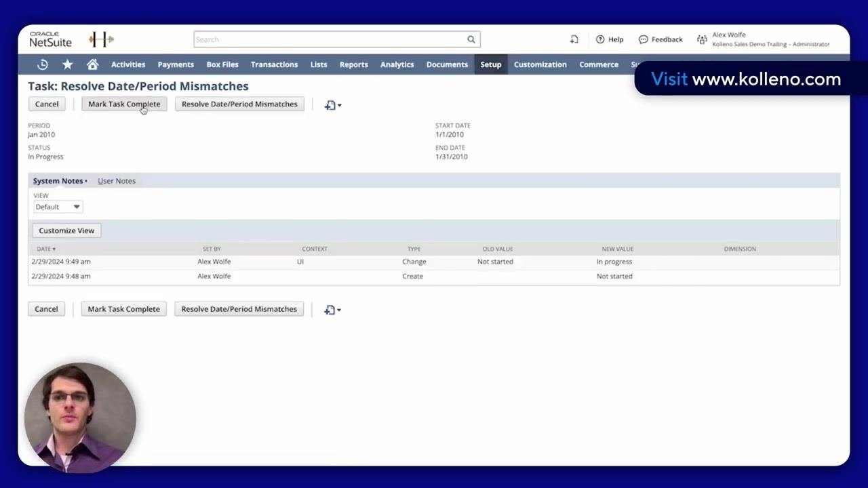Screen dimensions: 868x488
Task: Open the Customization menu
Action: coord(540,64)
